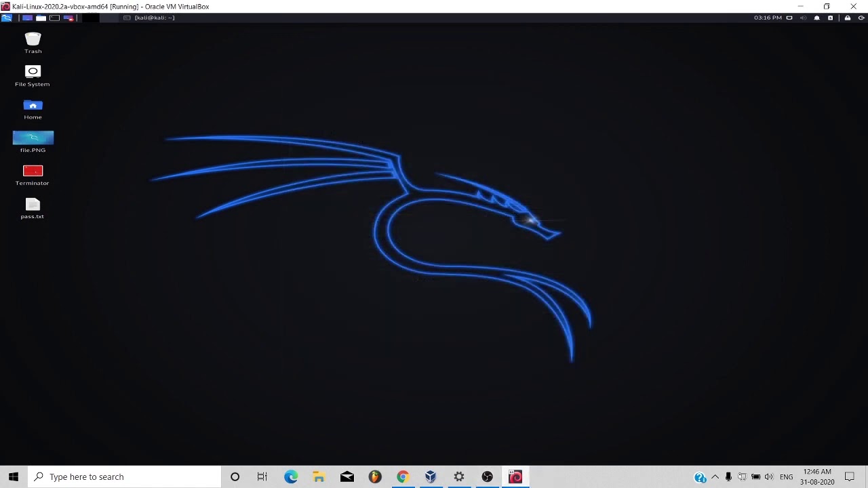Click the Kali log out icon
Screen dimensions: 868x488
coord(861,18)
